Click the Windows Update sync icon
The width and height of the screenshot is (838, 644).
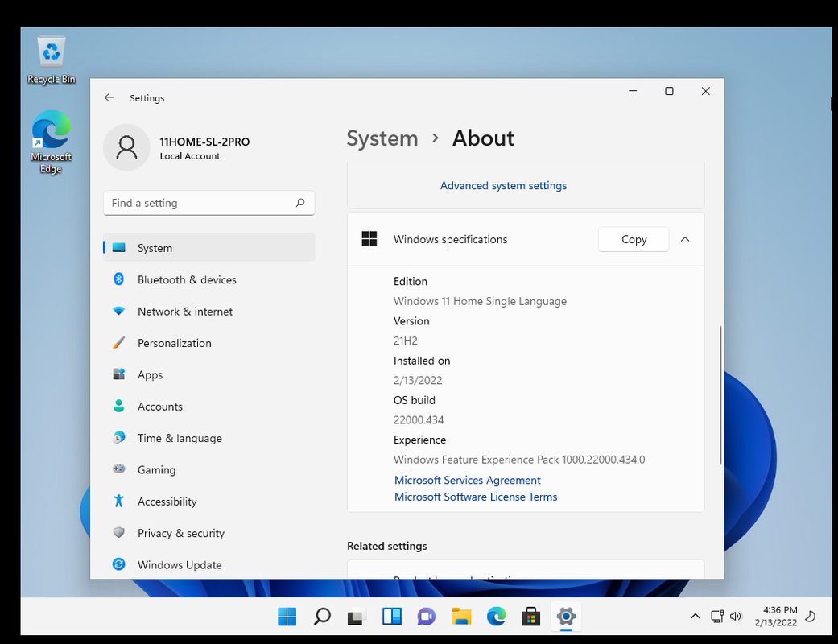118,563
